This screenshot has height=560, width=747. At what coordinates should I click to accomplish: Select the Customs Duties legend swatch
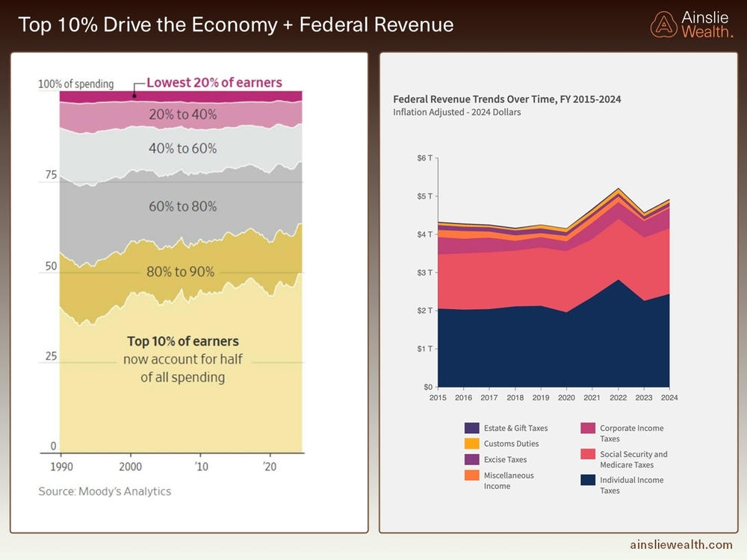pos(471,444)
